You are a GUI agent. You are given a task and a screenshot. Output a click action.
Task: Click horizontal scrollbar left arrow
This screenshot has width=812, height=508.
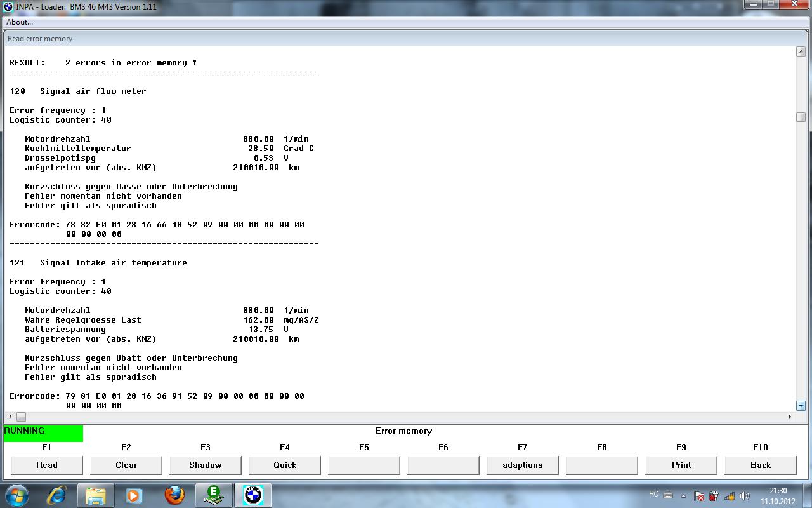pyautogui.click(x=10, y=417)
